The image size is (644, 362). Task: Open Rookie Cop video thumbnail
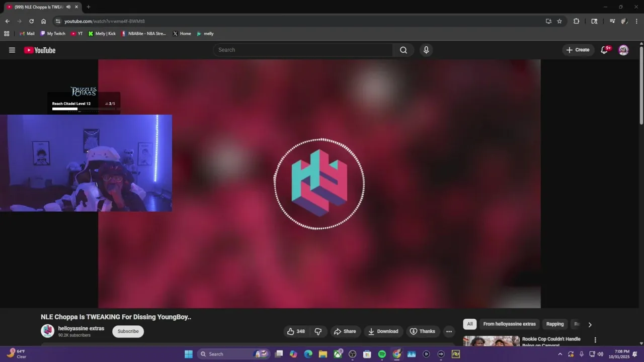[x=492, y=341]
